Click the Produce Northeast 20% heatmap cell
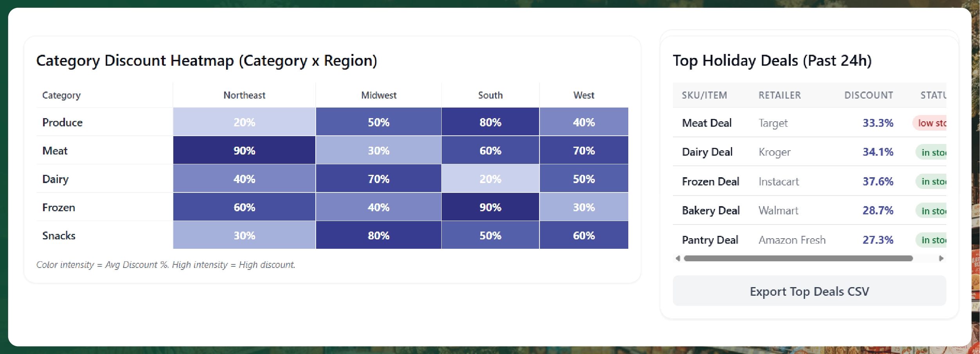980x354 pixels. (244, 122)
